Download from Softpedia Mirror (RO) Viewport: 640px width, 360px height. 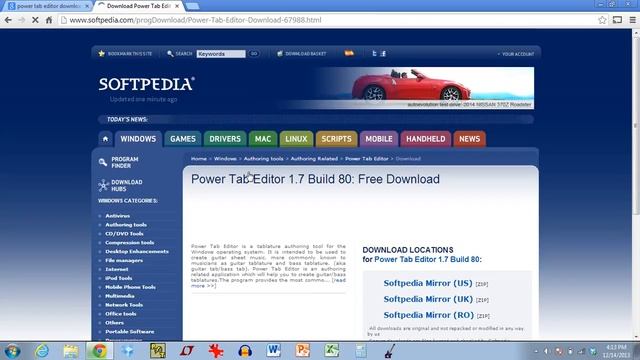429,315
